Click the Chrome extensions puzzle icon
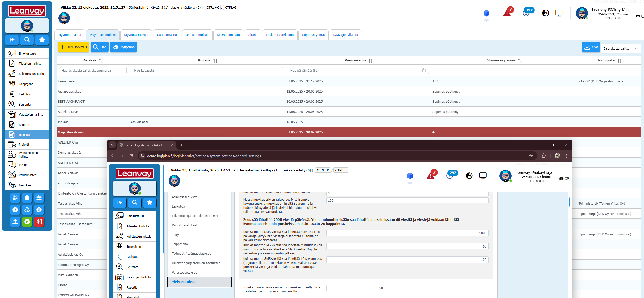Screen dimensions: 644x298 tap(544, 156)
